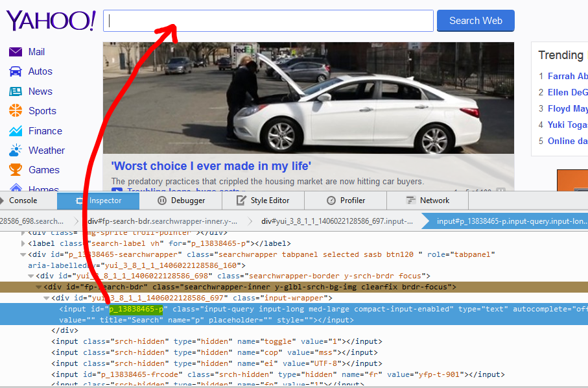Collapse the p_13838465-searchwrapper div node
Image resolution: width=588 pixels, height=388 pixels.
(23, 254)
